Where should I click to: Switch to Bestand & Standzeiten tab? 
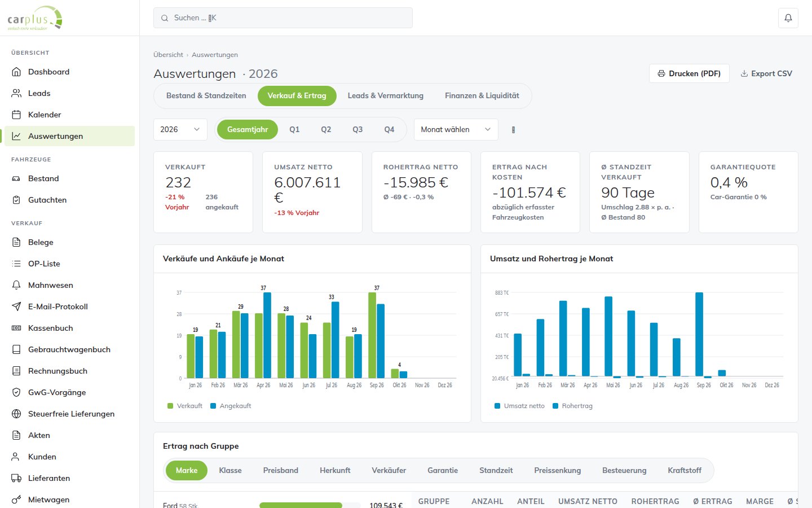[x=206, y=95]
